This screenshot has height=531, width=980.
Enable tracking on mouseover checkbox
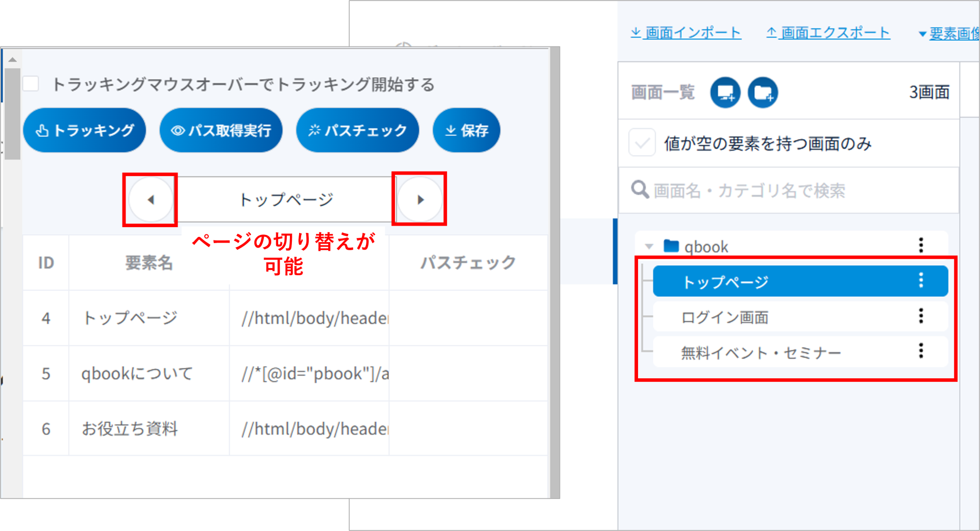[31, 84]
